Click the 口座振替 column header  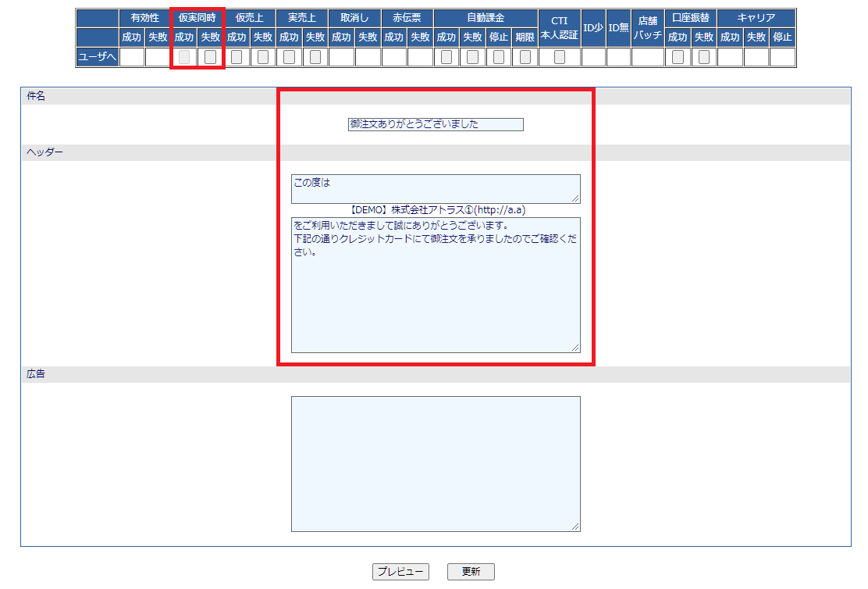point(691,18)
